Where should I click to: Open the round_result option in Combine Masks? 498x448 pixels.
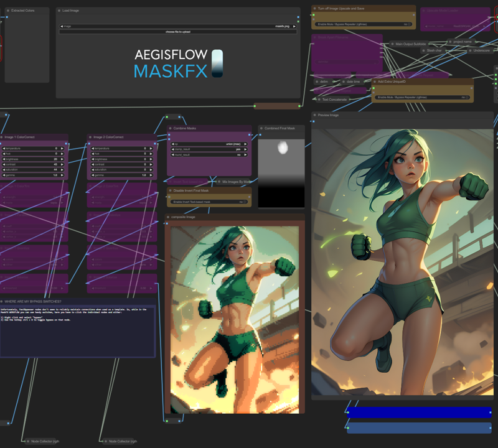pyautogui.click(x=209, y=155)
